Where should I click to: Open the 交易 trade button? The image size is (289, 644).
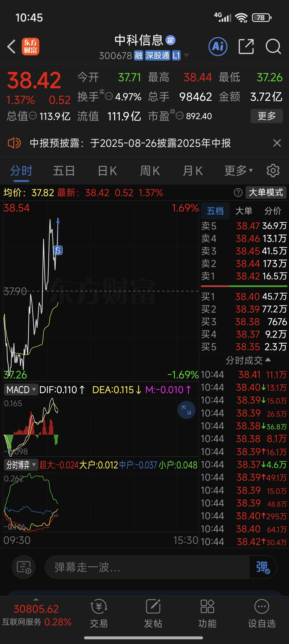[99, 614]
